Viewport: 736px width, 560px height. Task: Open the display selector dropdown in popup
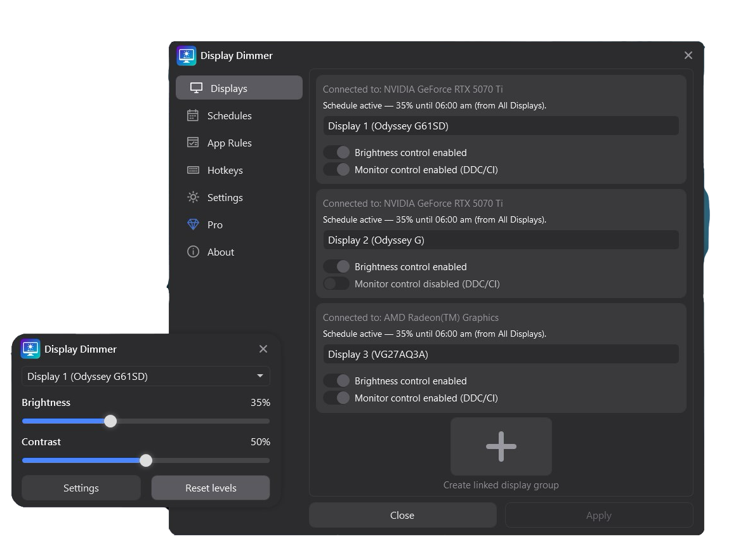(145, 376)
